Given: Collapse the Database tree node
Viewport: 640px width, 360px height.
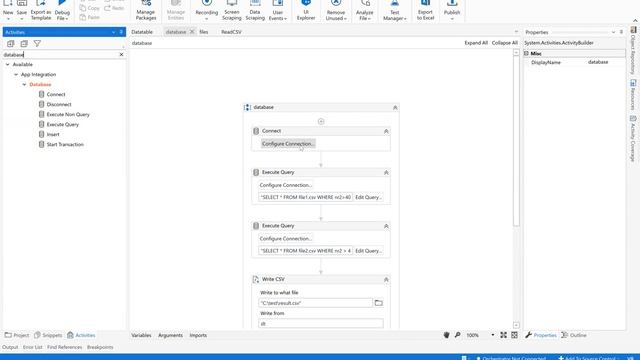Looking at the screenshot, I should tap(24, 84).
